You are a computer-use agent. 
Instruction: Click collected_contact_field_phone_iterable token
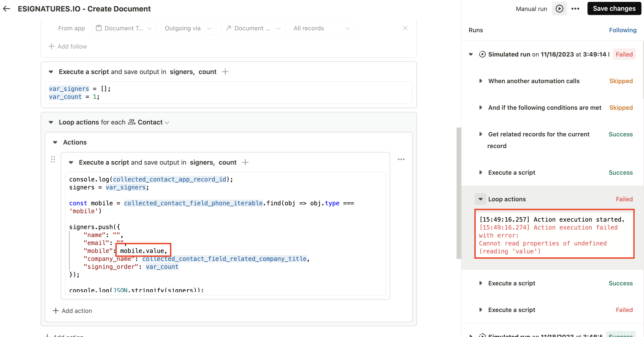coord(193,203)
